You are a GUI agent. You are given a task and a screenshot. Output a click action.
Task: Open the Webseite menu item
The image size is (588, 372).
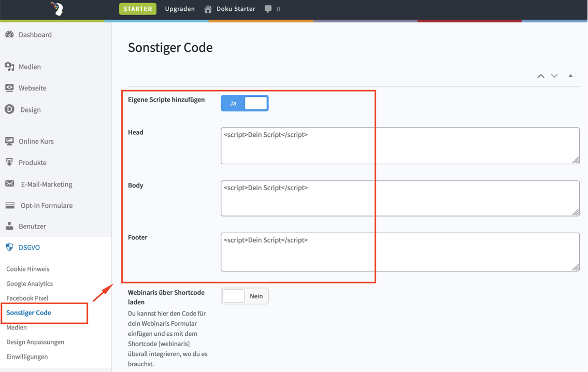(33, 88)
